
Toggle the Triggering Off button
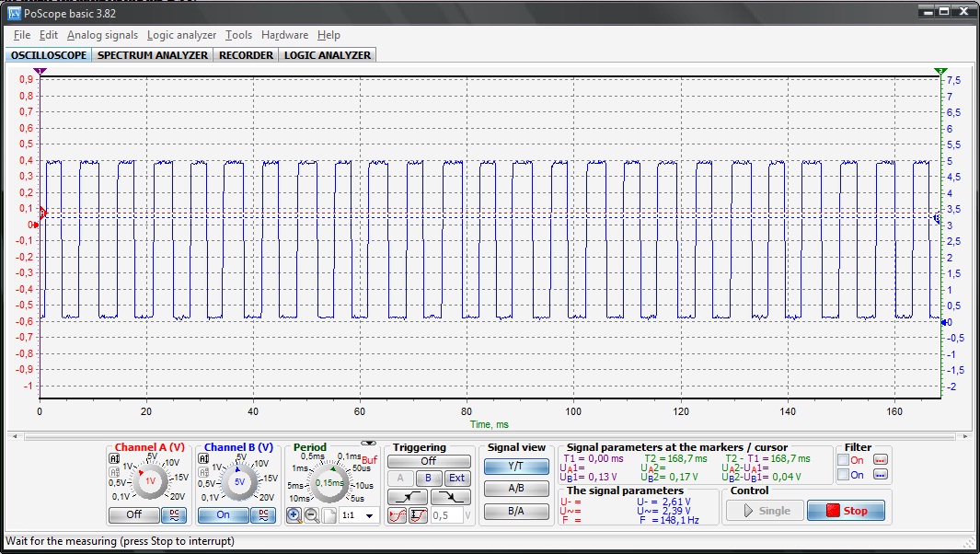(x=429, y=461)
